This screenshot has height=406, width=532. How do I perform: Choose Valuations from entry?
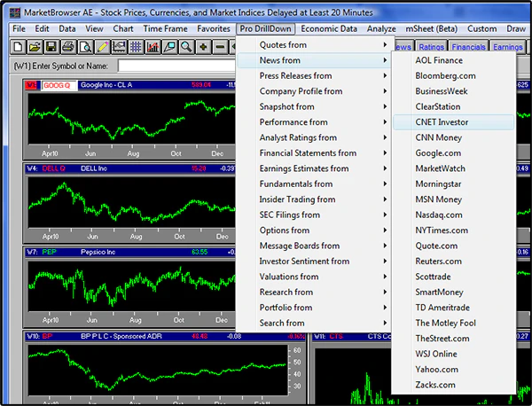[314, 277]
